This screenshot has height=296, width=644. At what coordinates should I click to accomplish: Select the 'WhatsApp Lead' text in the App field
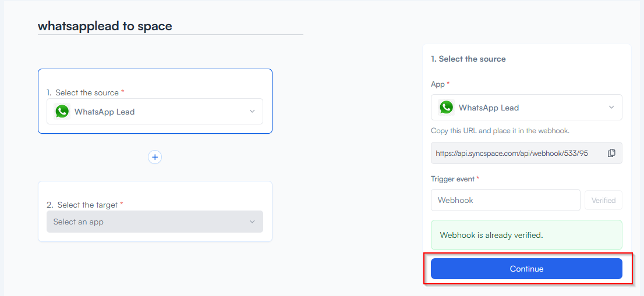pyautogui.click(x=489, y=108)
